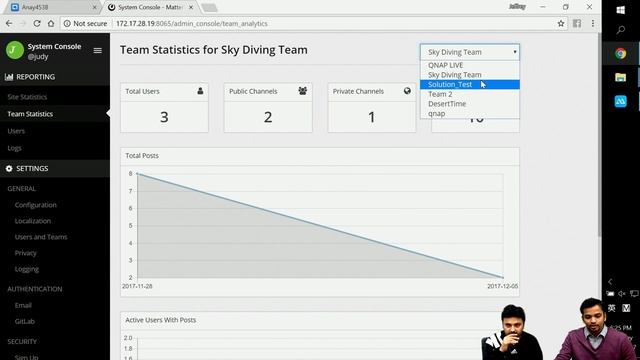Open the Sky Diving Team dropdown
This screenshot has width=640, height=360.
[x=470, y=52]
